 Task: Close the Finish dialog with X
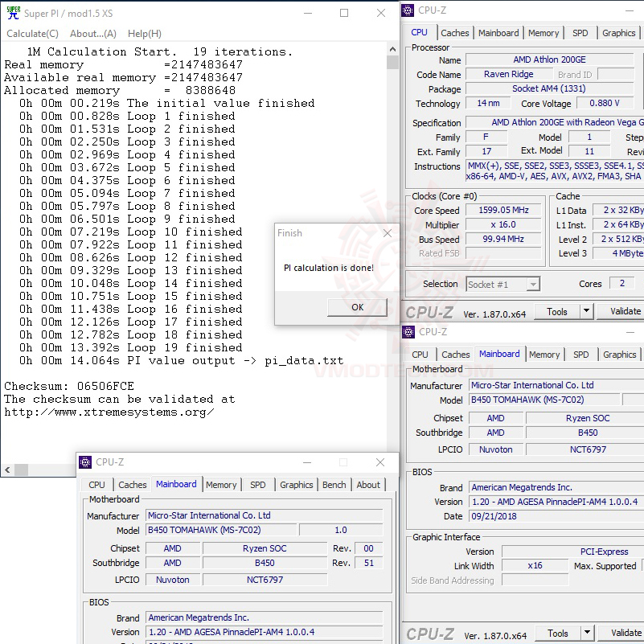pyautogui.click(x=388, y=233)
